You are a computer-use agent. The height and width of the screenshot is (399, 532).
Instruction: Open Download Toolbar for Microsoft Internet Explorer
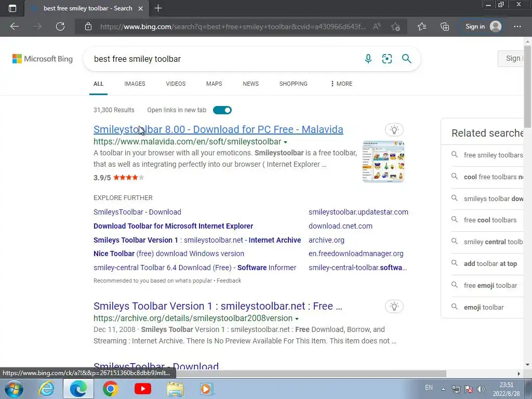[x=174, y=226]
